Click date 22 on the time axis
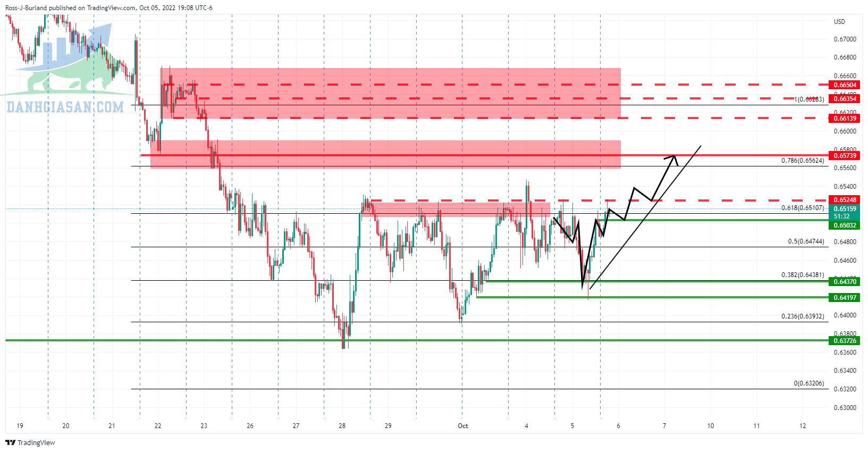This screenshot has height=452, width=868. tap(158, 426)
